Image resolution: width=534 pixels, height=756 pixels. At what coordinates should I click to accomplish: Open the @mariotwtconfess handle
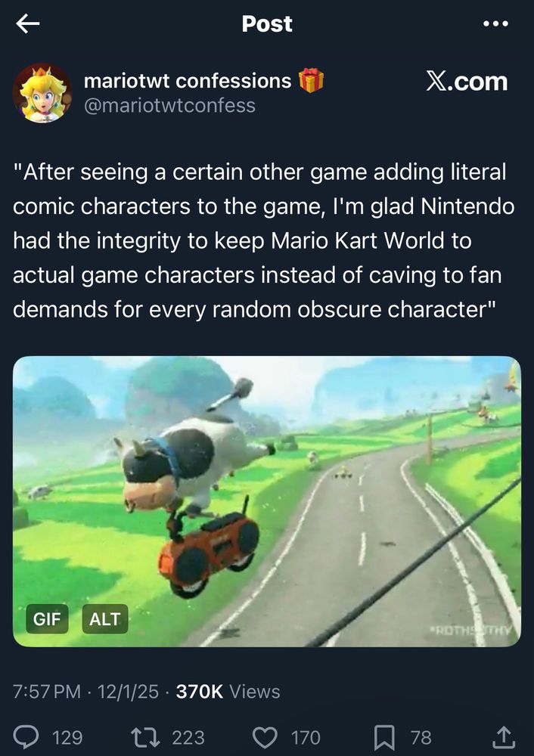(x=169, y=106)
